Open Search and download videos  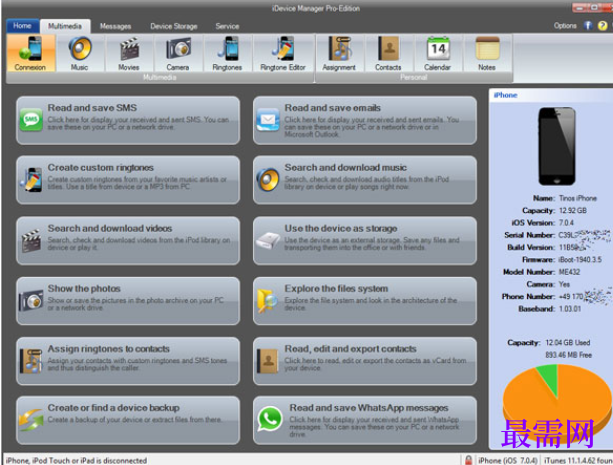(128, 241)
